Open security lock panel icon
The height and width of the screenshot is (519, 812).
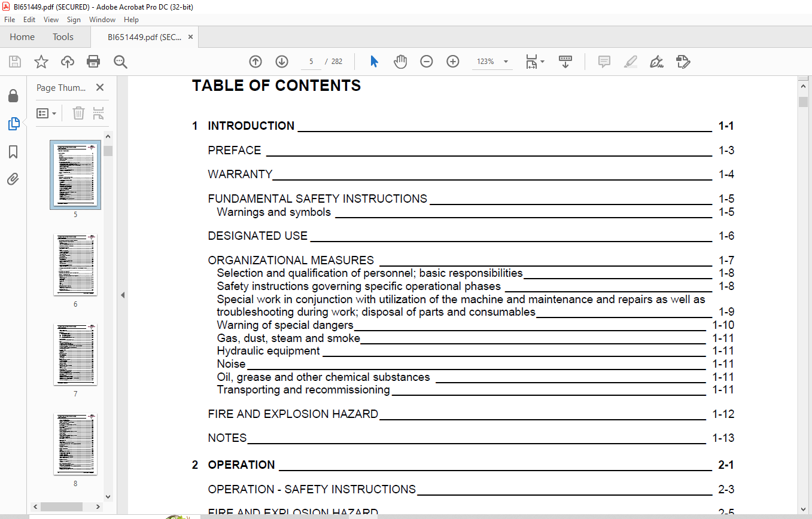pos(13,96)
